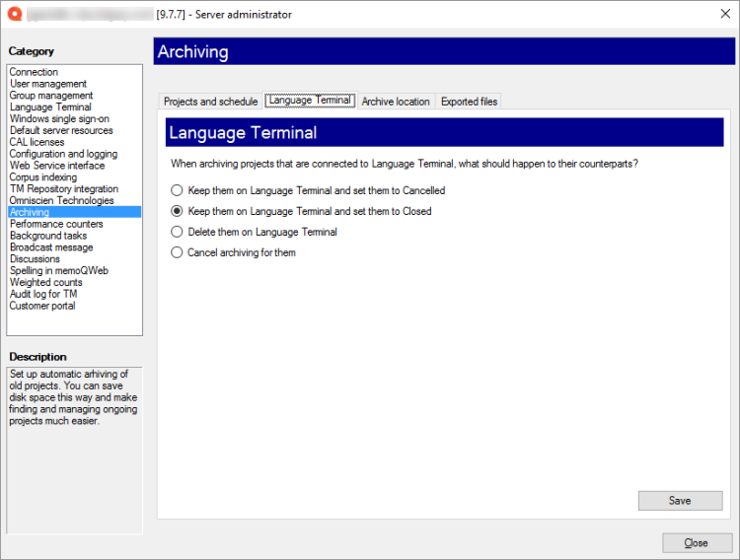The image size is (740, 560).
Task: Switch to Projects and schedule tab
Action: [x=210, y=102]
